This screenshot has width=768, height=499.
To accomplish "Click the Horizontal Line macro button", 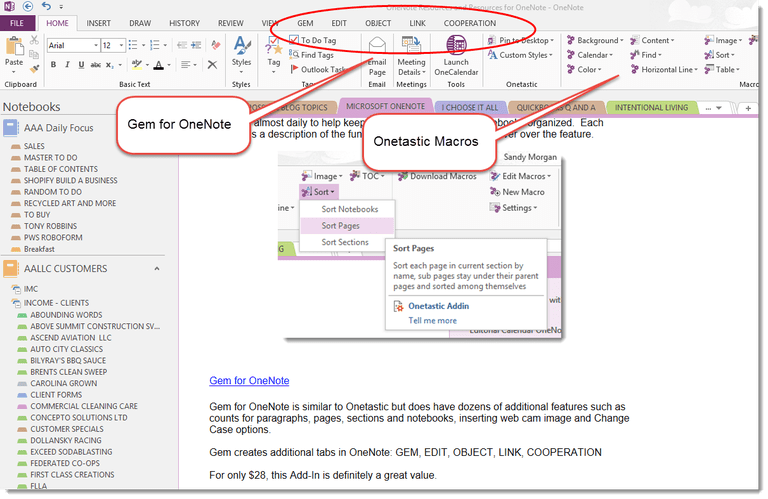I will click(664, 70).
